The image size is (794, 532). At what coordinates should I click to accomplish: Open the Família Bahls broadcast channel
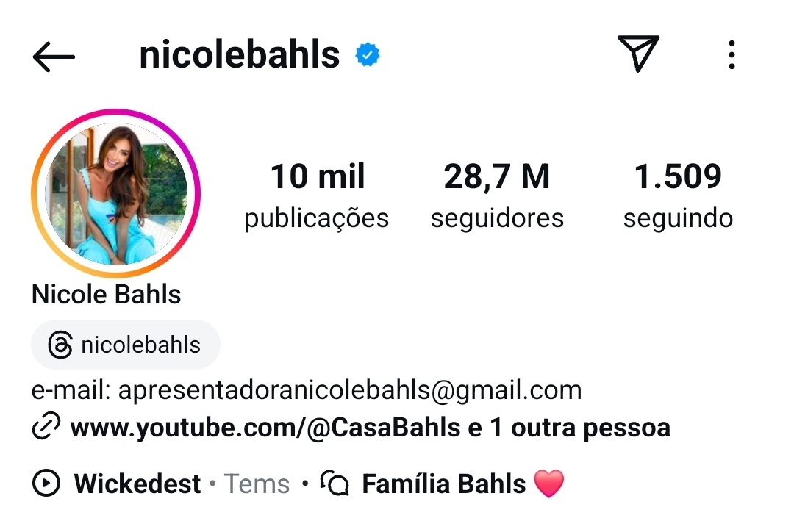(443, 484)
